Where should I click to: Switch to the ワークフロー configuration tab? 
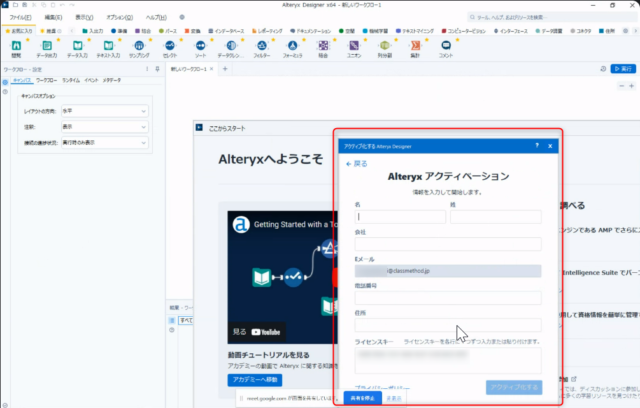click(x=46, y=79)
